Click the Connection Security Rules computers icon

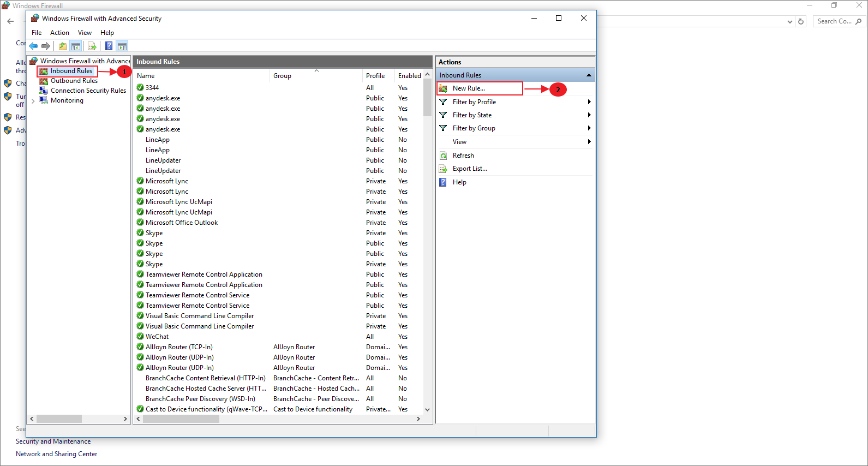pos(44,91)
